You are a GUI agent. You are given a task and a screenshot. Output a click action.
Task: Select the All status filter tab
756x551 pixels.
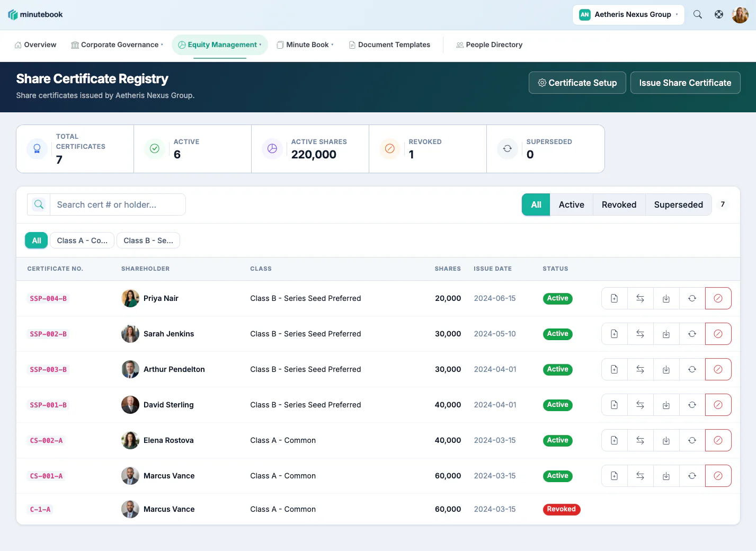coord(536,205)
